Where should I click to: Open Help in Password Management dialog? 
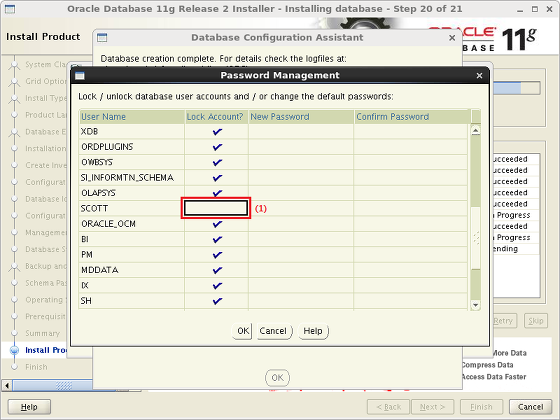coord(313,331)
